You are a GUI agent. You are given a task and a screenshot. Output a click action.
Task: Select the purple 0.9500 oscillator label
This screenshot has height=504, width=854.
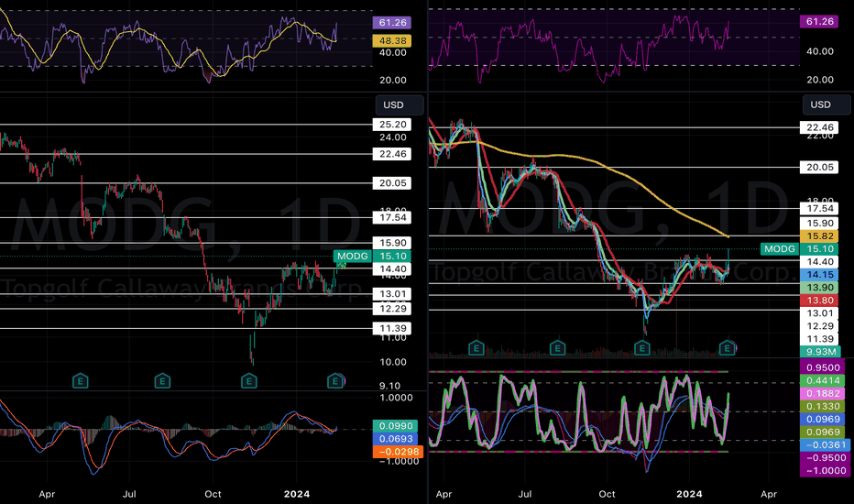[823, 367]
